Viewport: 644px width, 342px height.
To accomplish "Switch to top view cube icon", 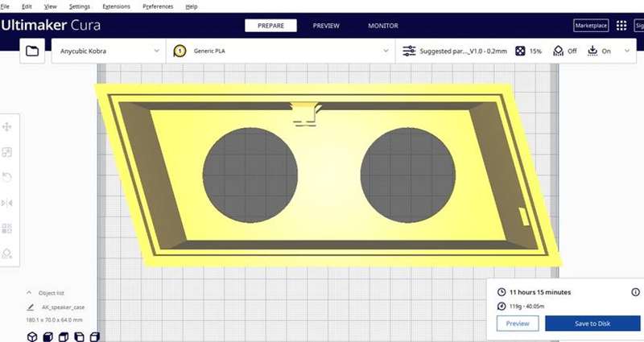I will pos(64,336).
